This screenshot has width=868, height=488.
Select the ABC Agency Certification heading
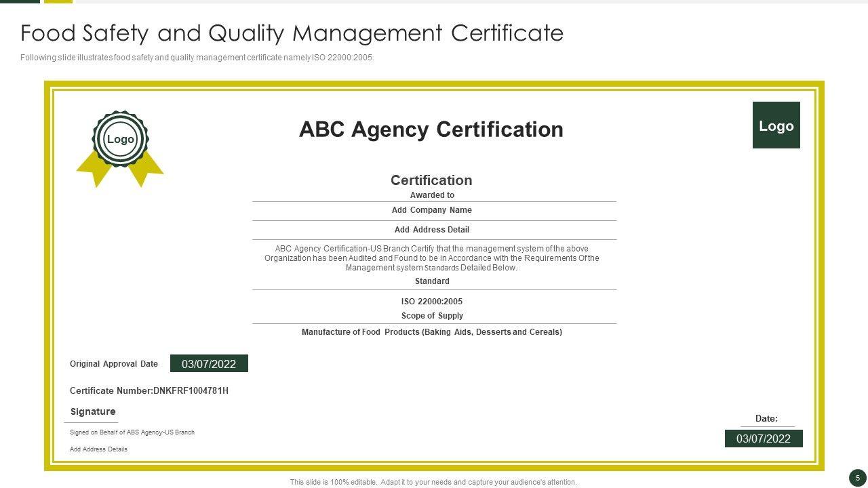(x=431, y=129)
